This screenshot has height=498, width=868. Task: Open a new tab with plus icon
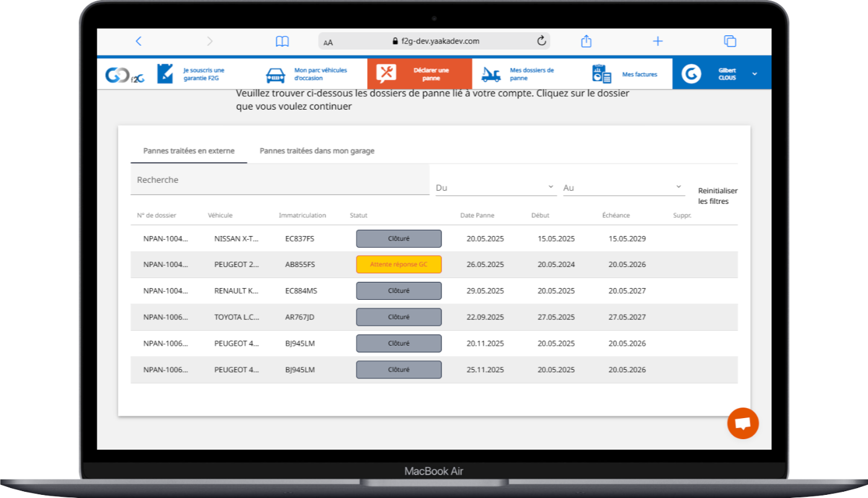click(x=658, y=41)
